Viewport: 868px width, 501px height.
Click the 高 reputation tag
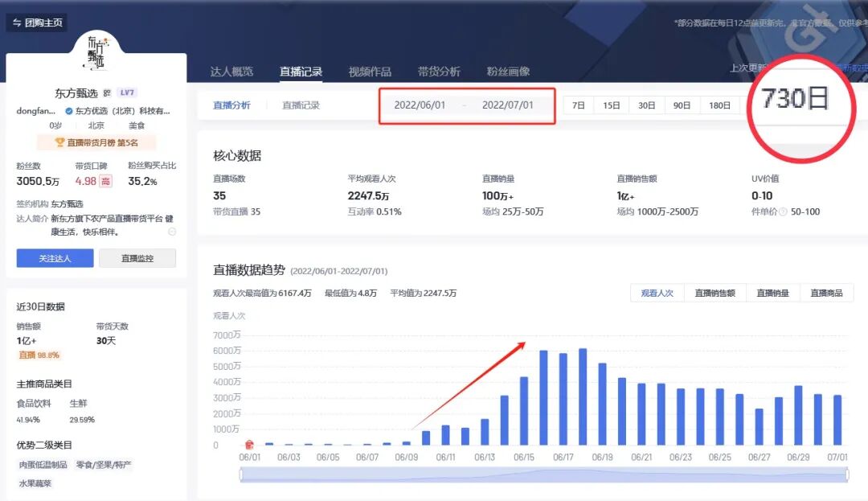pos(106,181)
